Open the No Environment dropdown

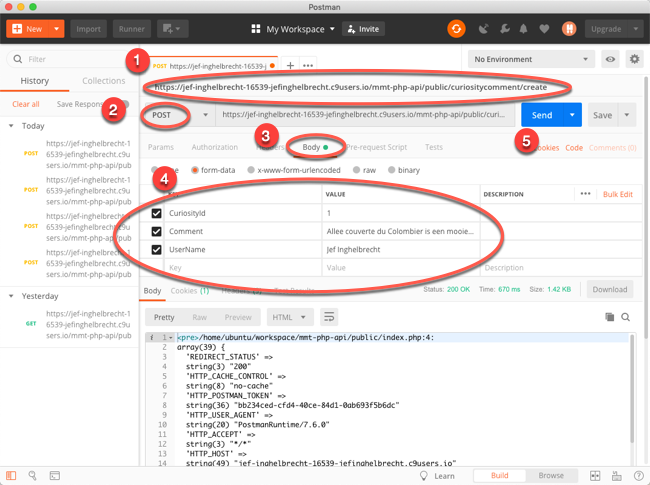coord(531,59)
